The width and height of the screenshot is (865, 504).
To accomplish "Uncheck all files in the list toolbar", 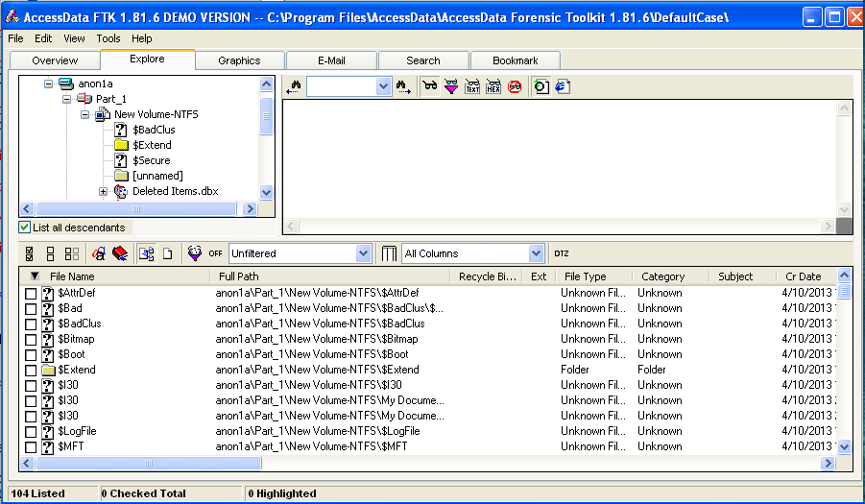I will [x=50, y=253].
